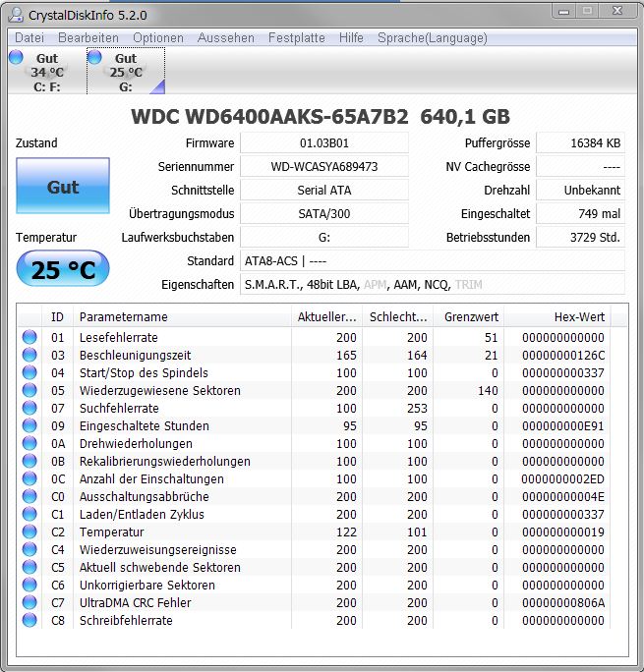
Task: Click the status orb for Ausschaltungsabbrüche
Action: [29, 496]
